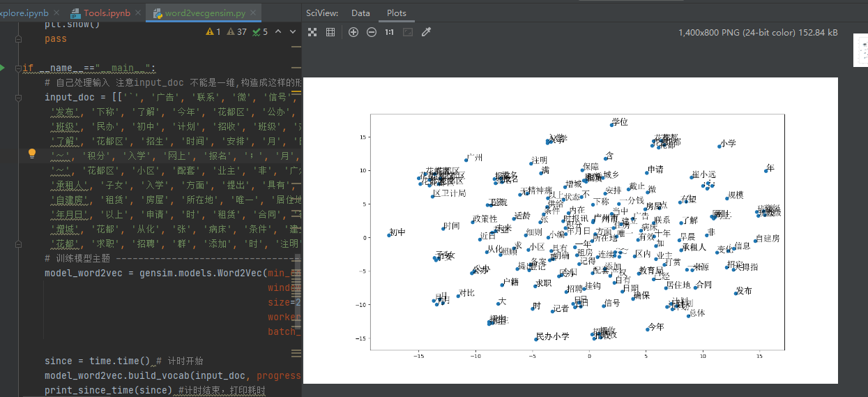
Task: Select the plot thumbnail in the SciView sidebar
Action: point(861,50)
